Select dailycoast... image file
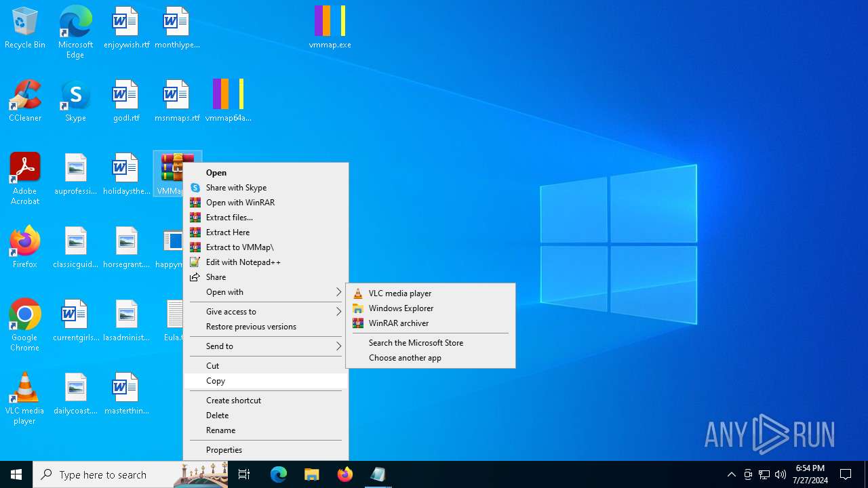Screen dimensions: 868x488 (75, 394)
